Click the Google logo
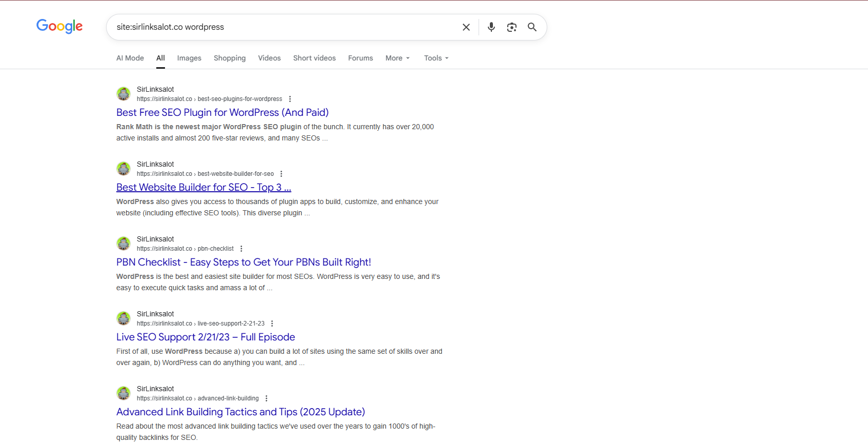The image size is (868, 444). (x=59, y=26)
